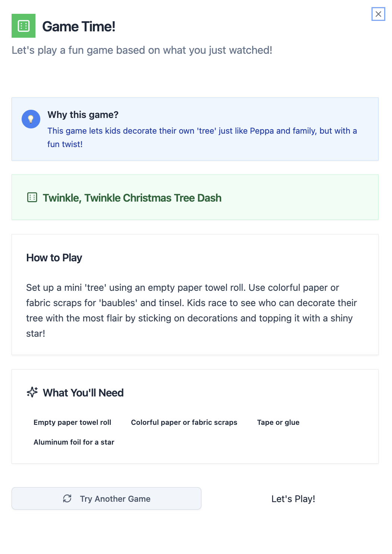Click the sparkle icon by What You'll Need
The width and height of the screenshot is (392, 554).
pyautogui.click(x=32, y=392)
